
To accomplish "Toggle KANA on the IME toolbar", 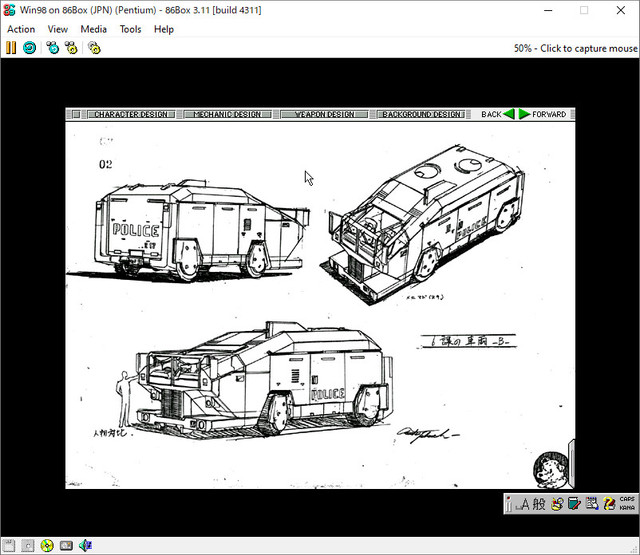I will [627, 508].
